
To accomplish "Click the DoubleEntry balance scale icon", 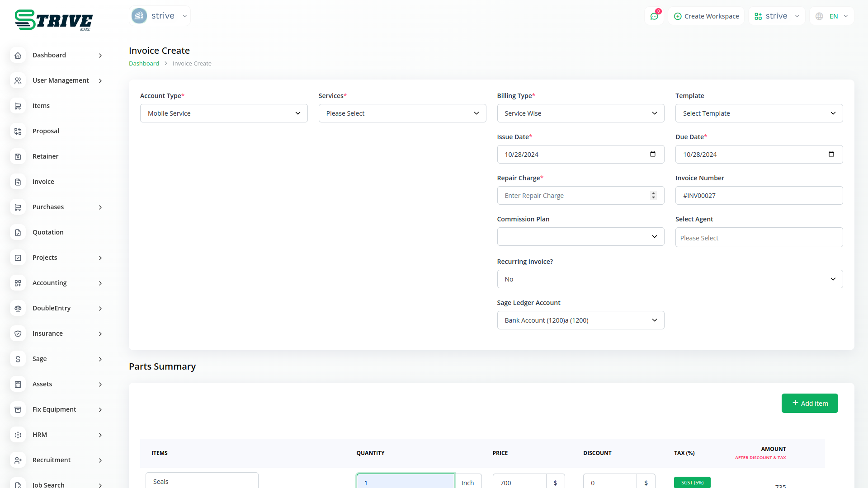I will pos(18,308).
